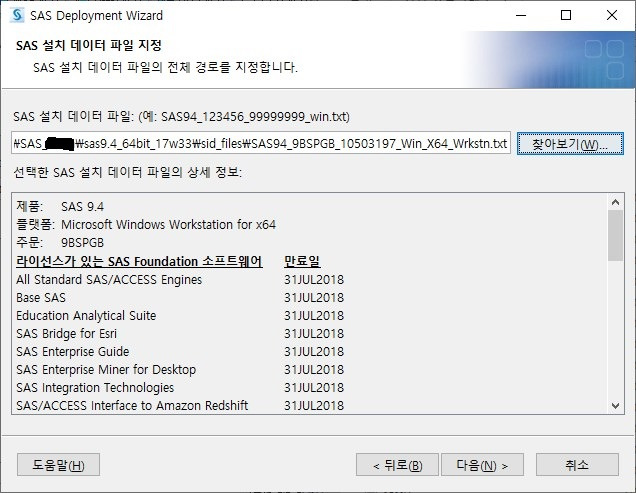Select the 'SAS Integration Technologies' row
Viewport: 636px width, 493px height.
180,388
